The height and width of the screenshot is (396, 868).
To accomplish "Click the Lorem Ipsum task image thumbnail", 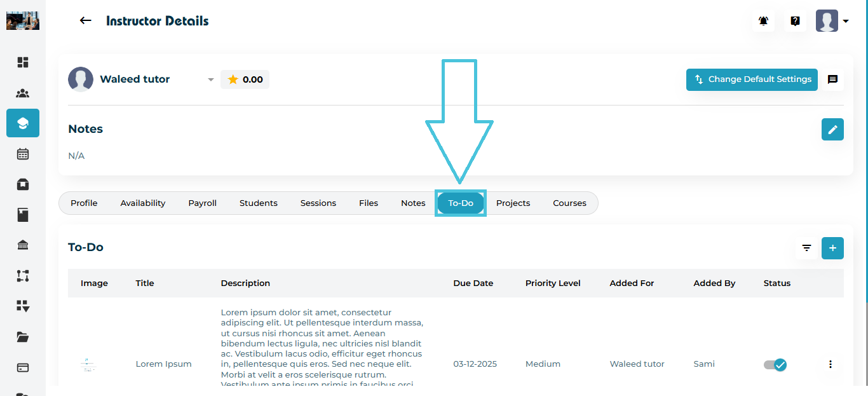I will [88, 365].
